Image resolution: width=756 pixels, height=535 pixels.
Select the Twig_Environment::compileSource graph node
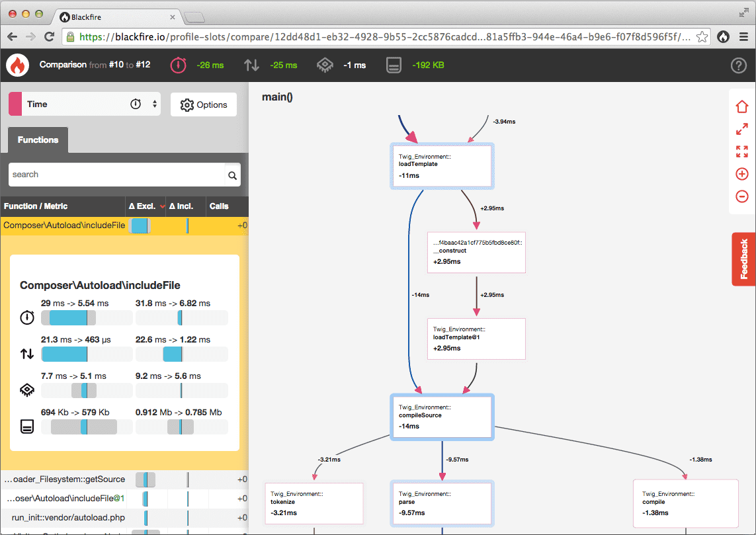pyautogui.click(x=442, y=417)
